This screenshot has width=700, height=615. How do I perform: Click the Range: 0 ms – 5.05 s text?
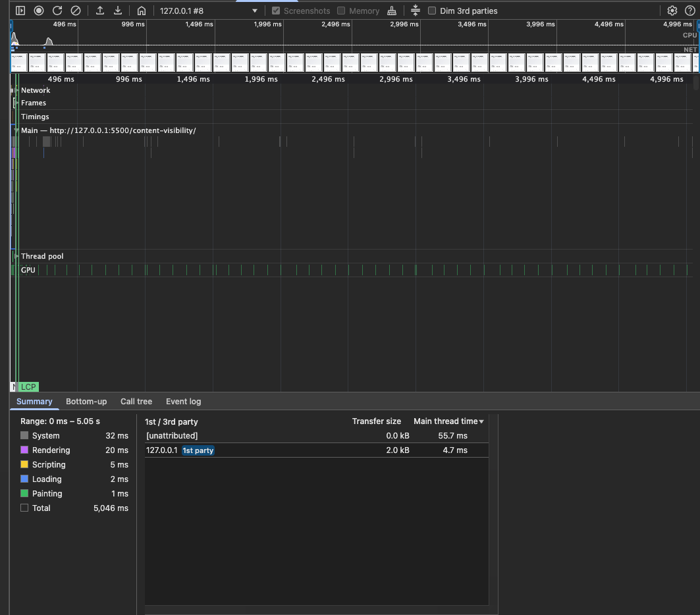(x=61, y=421)
